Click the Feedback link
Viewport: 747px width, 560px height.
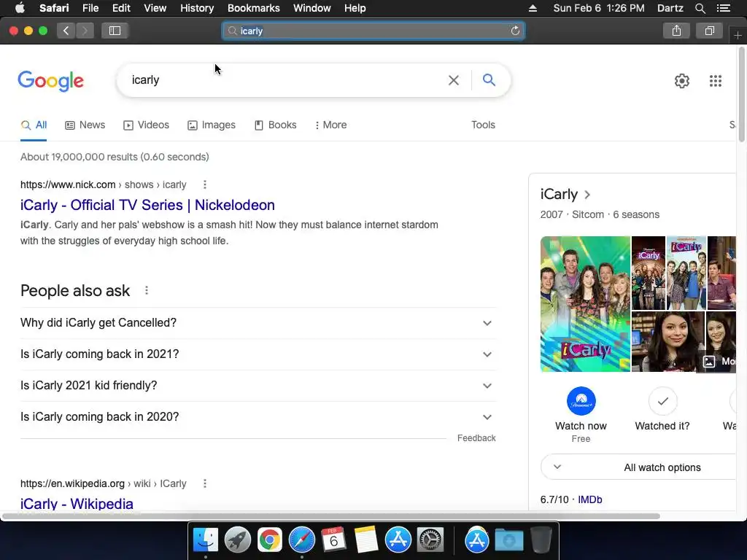tap(476, 438)
